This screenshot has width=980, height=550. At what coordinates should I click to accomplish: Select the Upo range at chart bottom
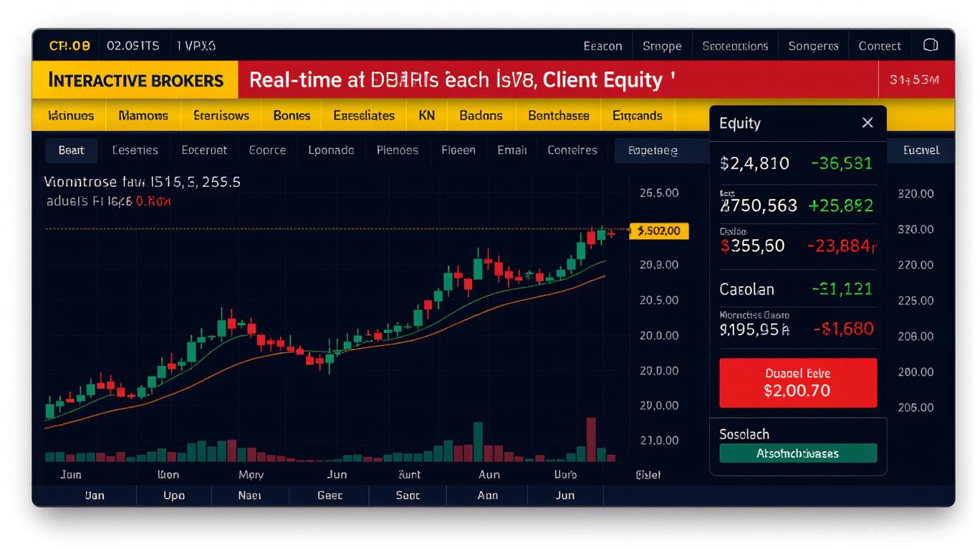point(174,496)
